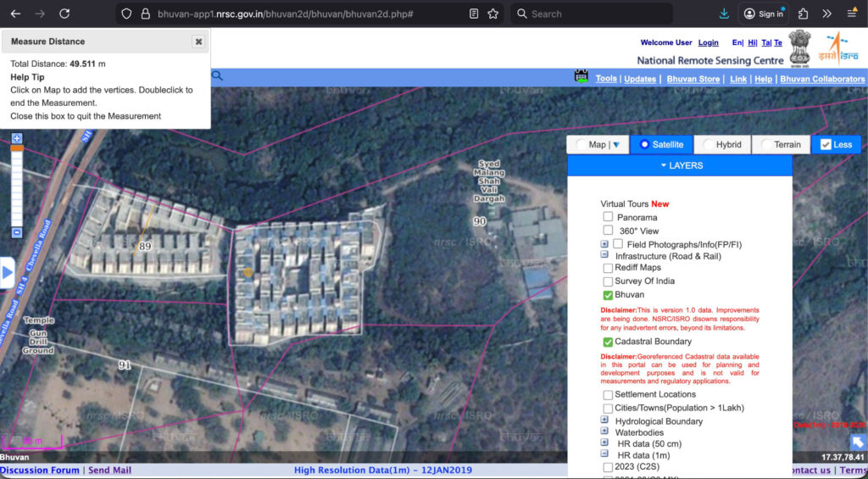Screen dimensions: 868x479
Task: Click the orange zoom slider handle
Action: tap(16, 148)
